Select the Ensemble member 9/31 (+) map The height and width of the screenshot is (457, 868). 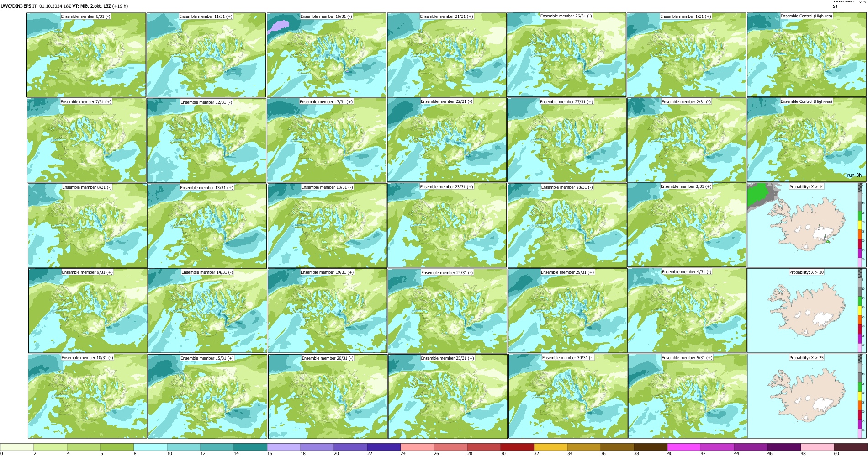click(88, 310)
